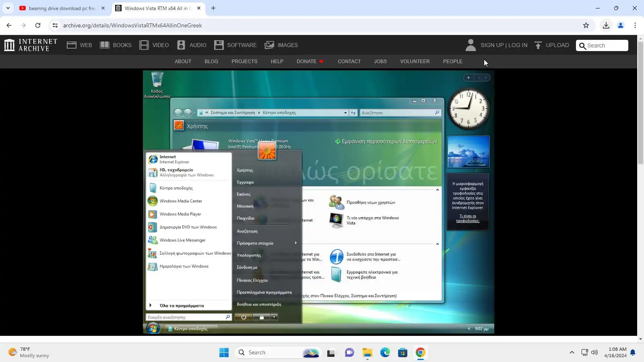Switch to the beamng drive download tab
The width and height of the screenshot is (644, 362).
pos(62,8)
